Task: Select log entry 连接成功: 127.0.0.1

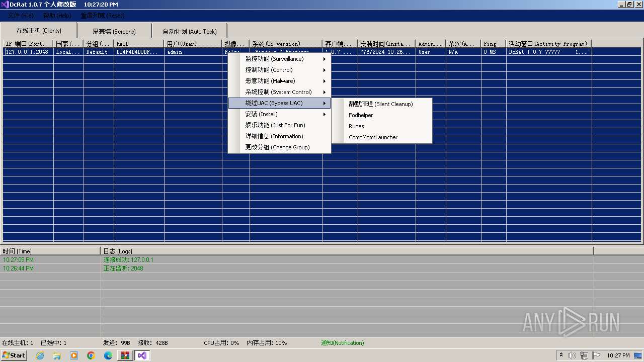Action: tap(128, 260)
